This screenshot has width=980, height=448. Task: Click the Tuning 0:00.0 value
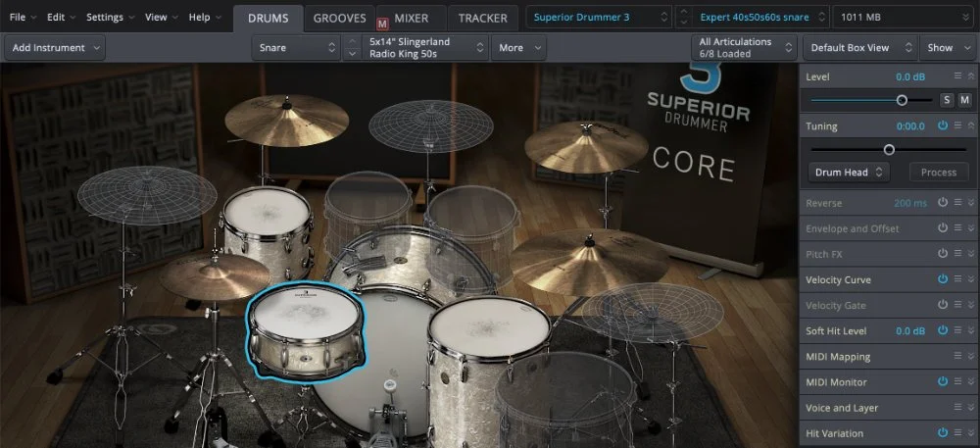tap(910, 126)
